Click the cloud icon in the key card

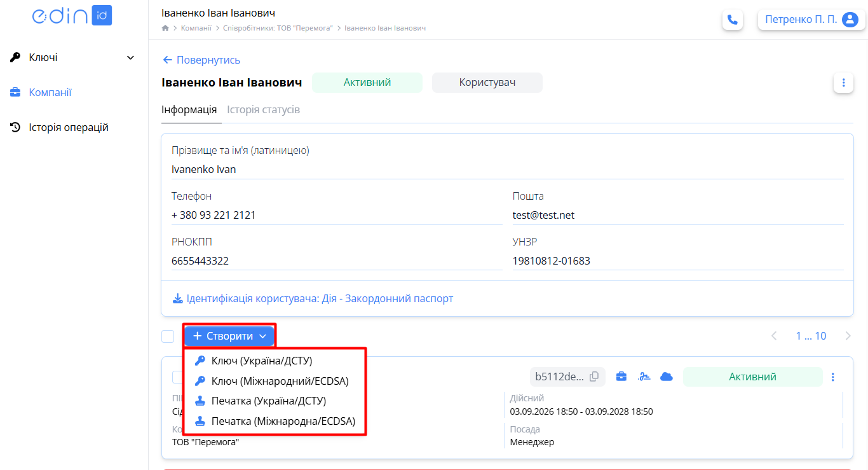[667, 377]
